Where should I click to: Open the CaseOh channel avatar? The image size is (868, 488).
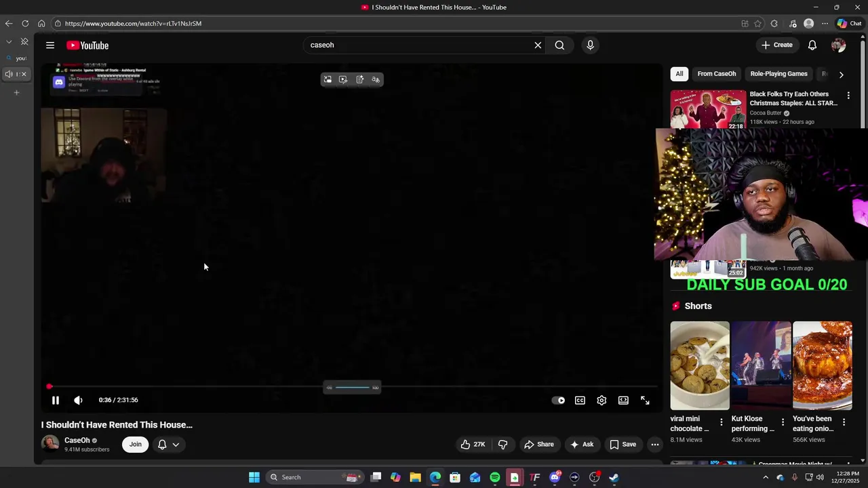[x=50, y=444]
